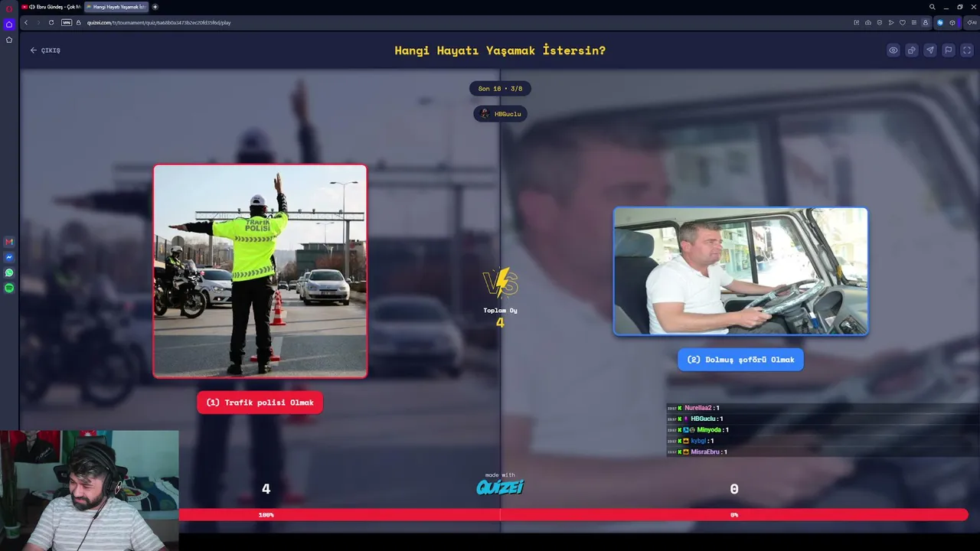Click chat username kybgl
Image resolution: width=980 pixels, height=551 pixels.
point(698,441)
